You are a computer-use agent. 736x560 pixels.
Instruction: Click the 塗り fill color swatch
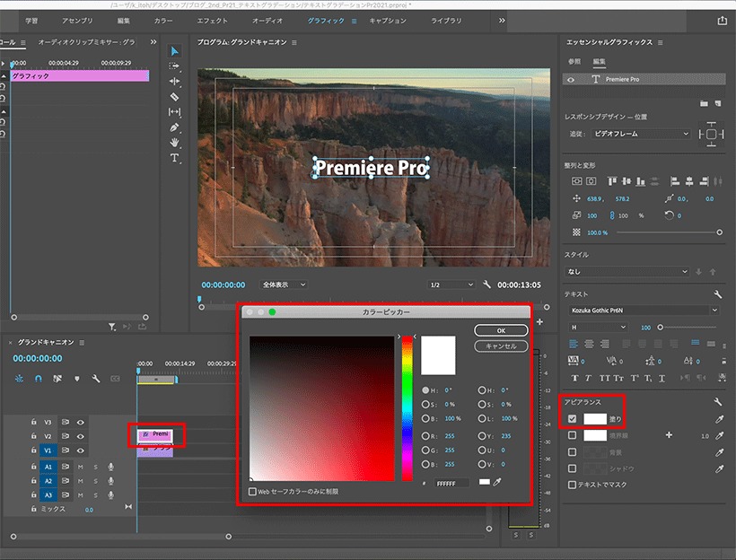click(595, 419)
